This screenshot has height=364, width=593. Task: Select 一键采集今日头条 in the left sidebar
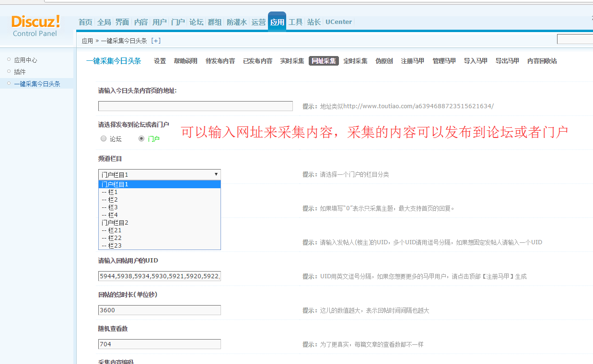point(37,84)
